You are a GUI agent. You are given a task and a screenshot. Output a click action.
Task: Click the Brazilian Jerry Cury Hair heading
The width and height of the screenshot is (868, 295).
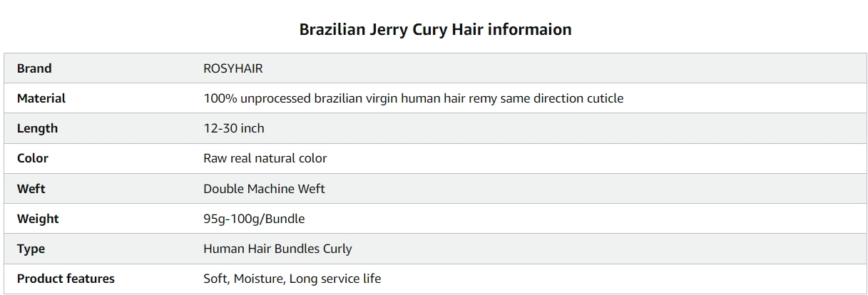(435, 30)
